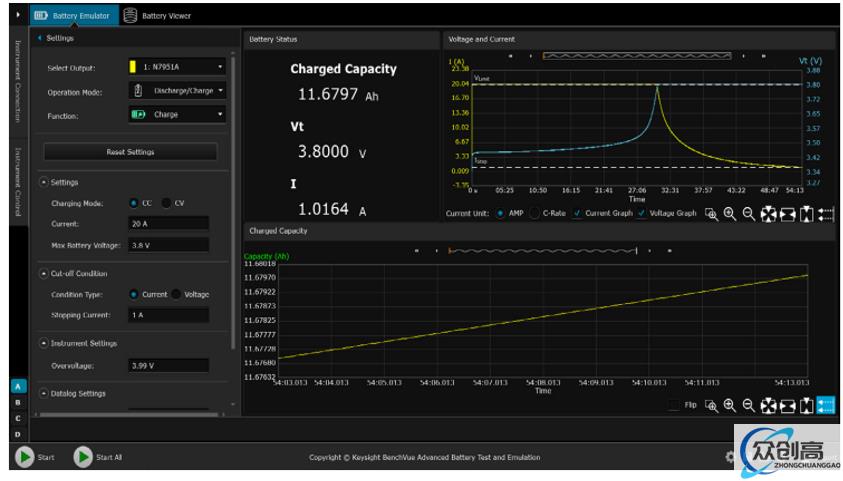This screenshot has width=843, height=481.
Task: Open the Operation Mode dropdown
Action: coord(178,91)
